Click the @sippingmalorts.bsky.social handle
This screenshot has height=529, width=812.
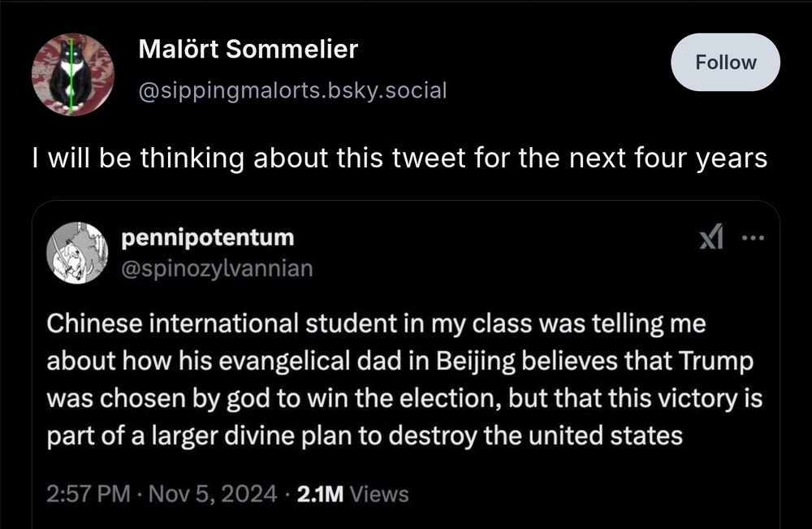(x=292, y=89)
